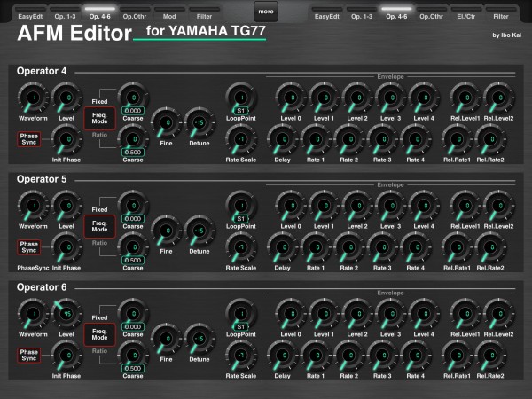Click Operator 5 envelope Level 1 knob
Screen dimensions: 532x399
pos(324,206)
